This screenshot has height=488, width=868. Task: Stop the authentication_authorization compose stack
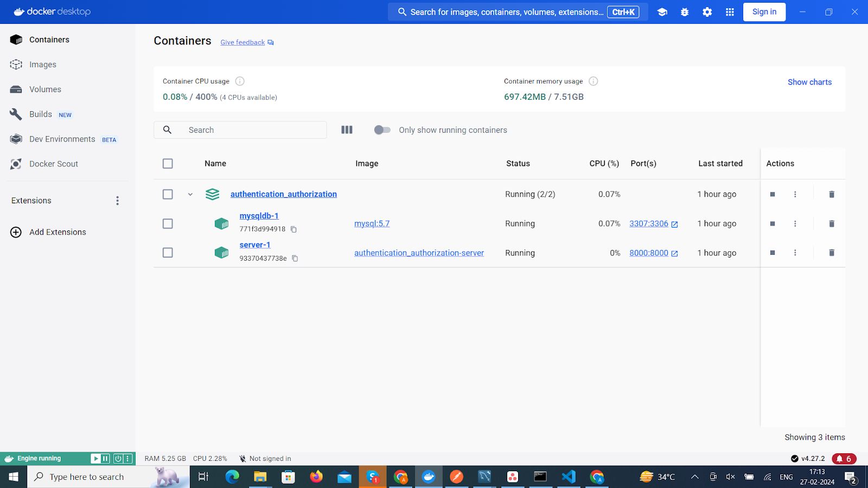(773, 194)
